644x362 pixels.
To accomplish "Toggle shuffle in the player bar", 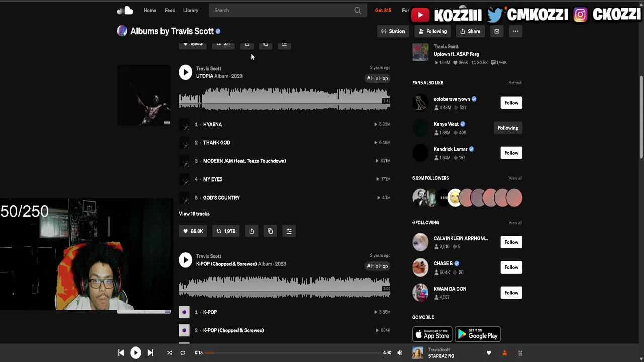I will 169,353.
